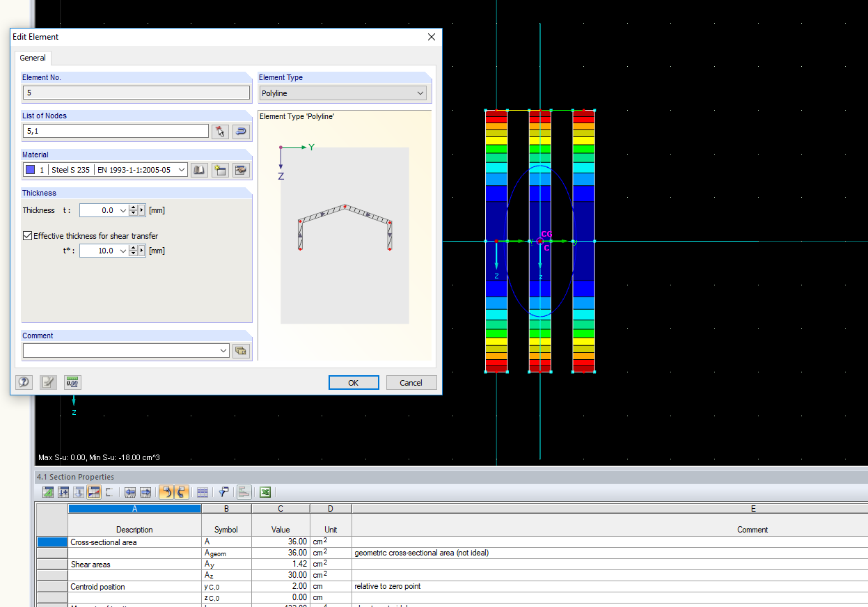868x607 pixels.
Task: Expand the Thickness t value dropdown
Action: (x=123, y=210)
